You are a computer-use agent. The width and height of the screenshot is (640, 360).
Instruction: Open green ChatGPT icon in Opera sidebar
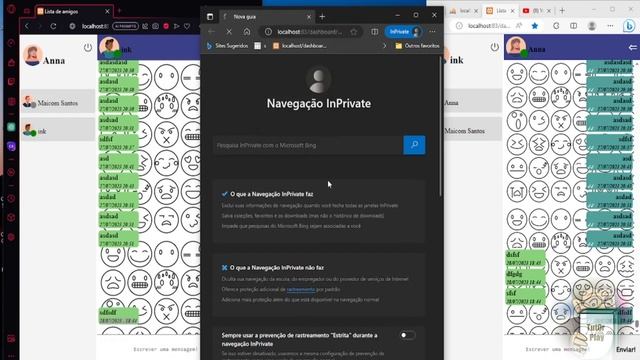[x=11, y=127]
